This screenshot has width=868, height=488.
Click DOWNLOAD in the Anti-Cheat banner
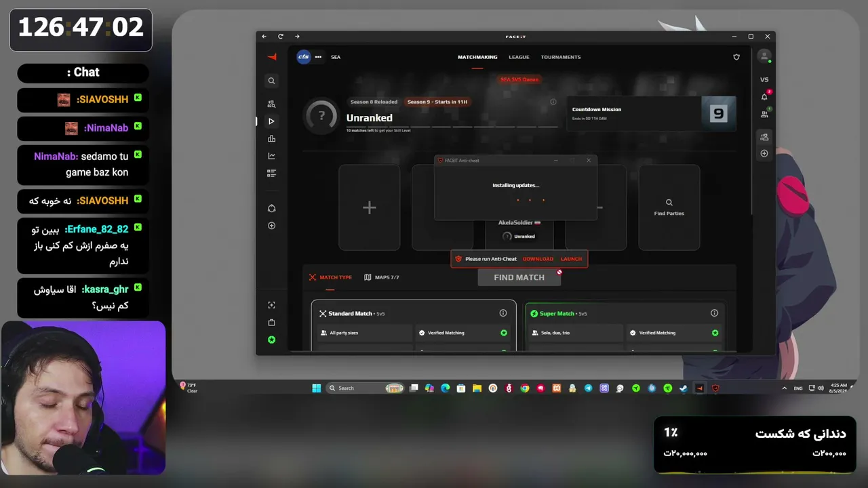538,259
